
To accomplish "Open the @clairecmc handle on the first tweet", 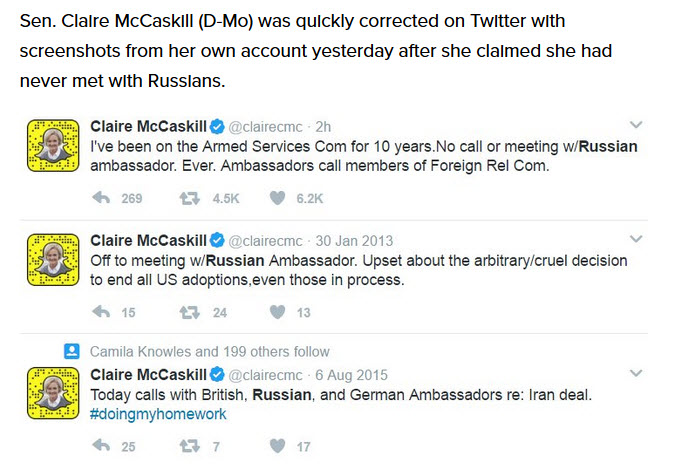I will [x=265, y=127].
